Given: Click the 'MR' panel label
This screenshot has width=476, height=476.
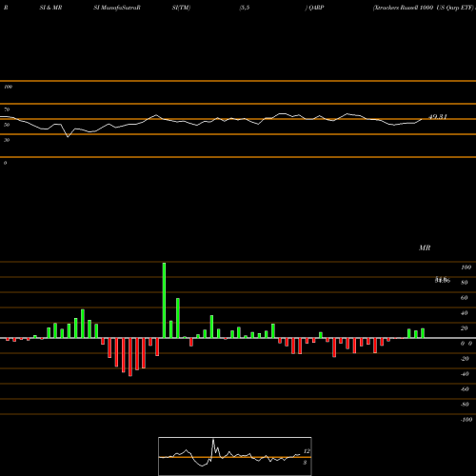Looking at the screenshot, I should (x=425, y=248).
